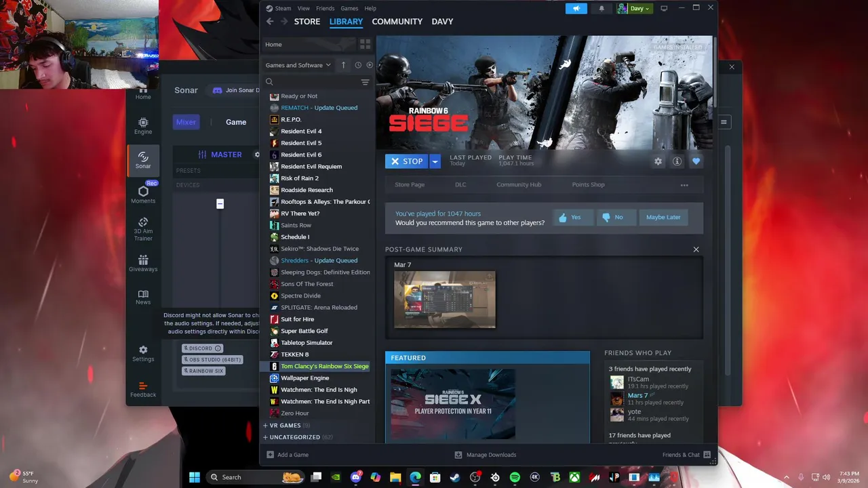Go back with the Steam back arrow
Viewport: 868px width, 488px height.
click(270, 22)
